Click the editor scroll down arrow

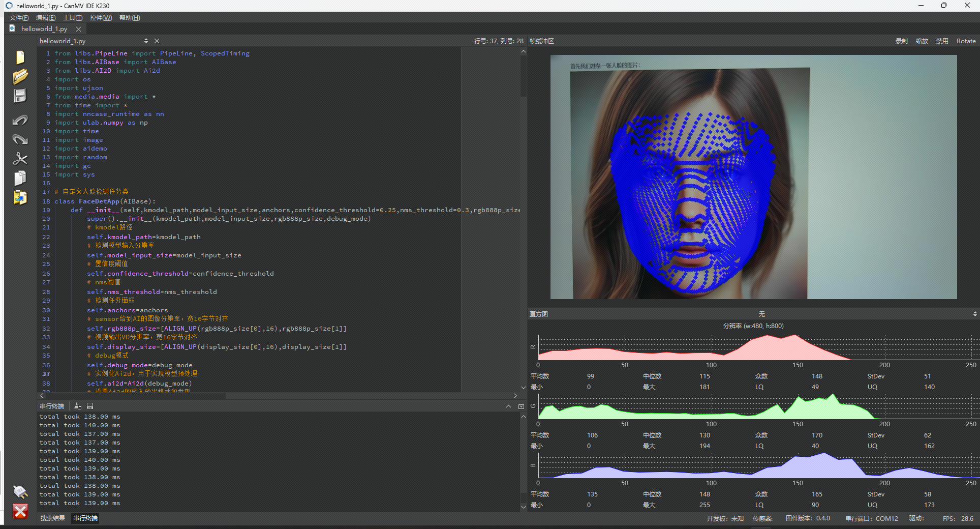[524, 388]
